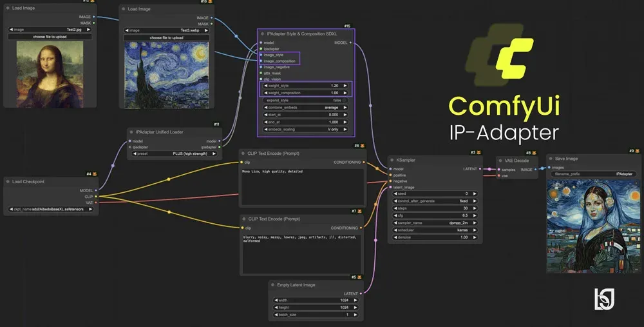Collapse the Empty Latent Image node dot
Viewport: 644px width, 327px height.
pos(272,284)
